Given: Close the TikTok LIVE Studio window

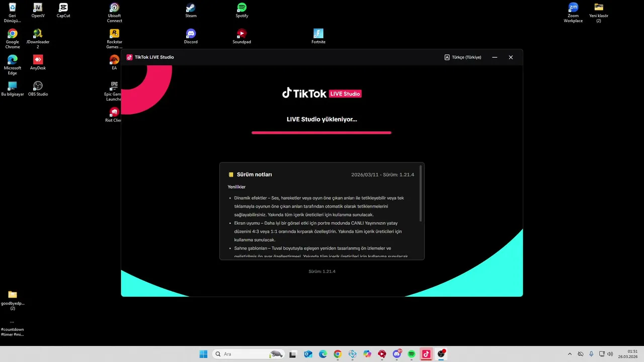Looking at the screenshot, I should (x=511, y=57).
